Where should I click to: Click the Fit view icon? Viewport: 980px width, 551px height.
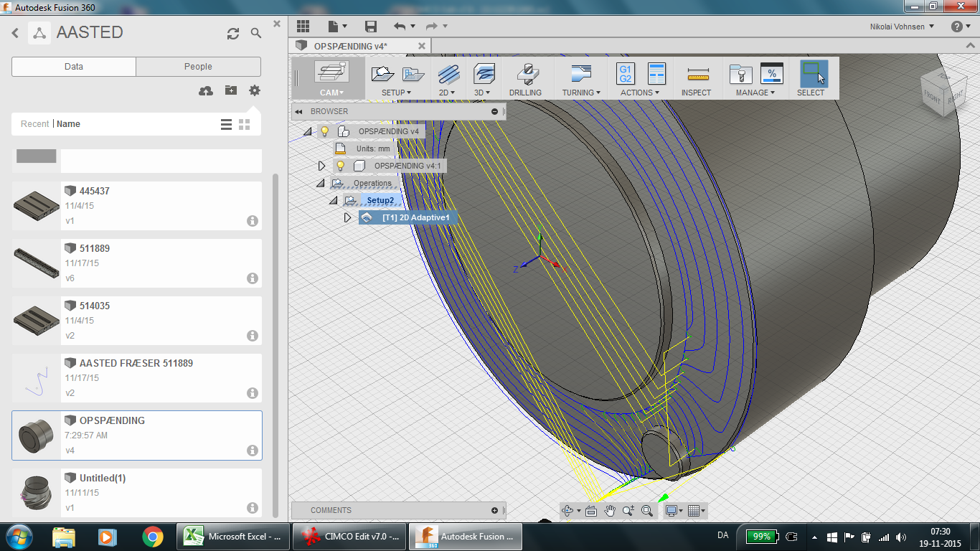click(646, 510)
